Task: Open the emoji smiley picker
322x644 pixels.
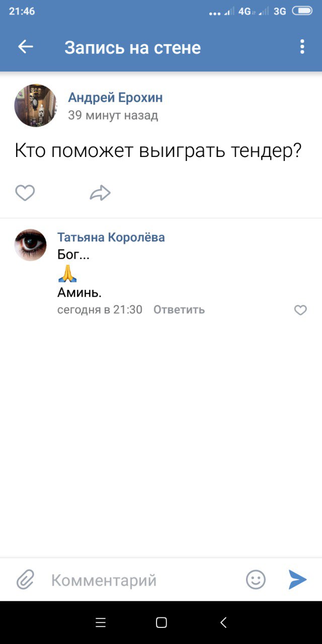Action: coord(256,580)
